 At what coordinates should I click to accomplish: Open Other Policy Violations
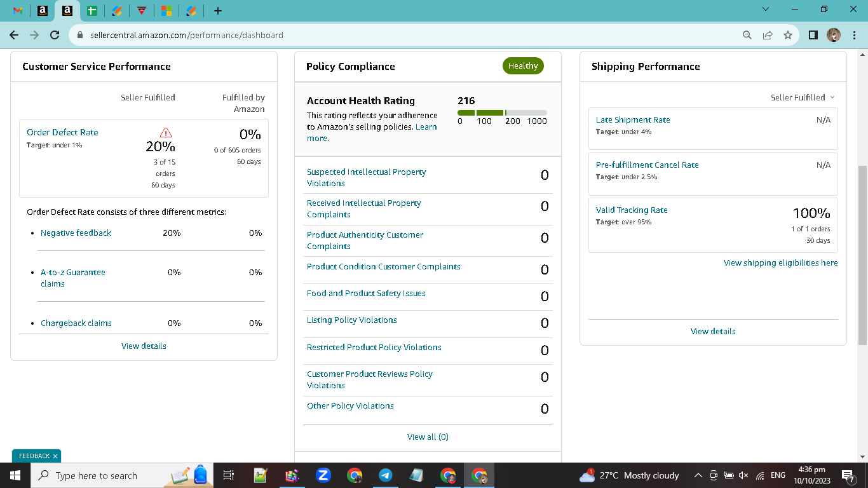tap(350, 405)
